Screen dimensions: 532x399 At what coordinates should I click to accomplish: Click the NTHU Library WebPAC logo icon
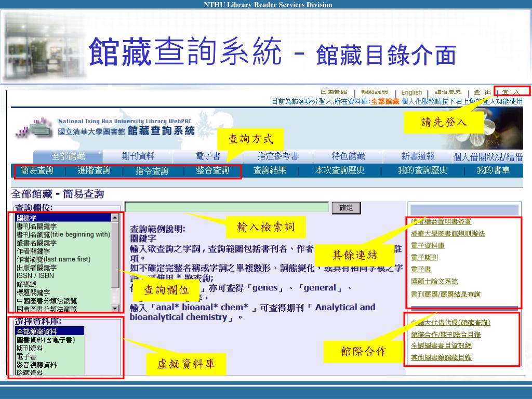35,128
